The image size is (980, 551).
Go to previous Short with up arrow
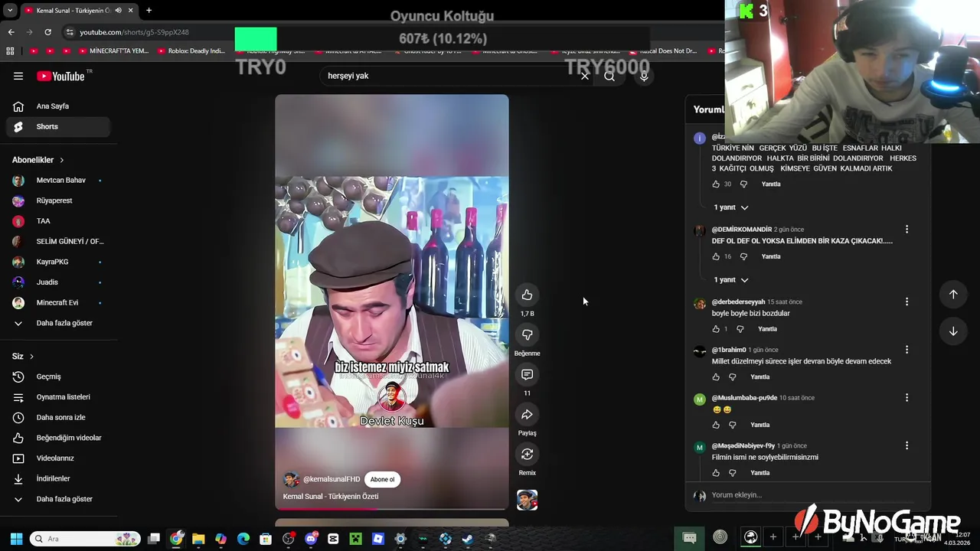point(953,295)
